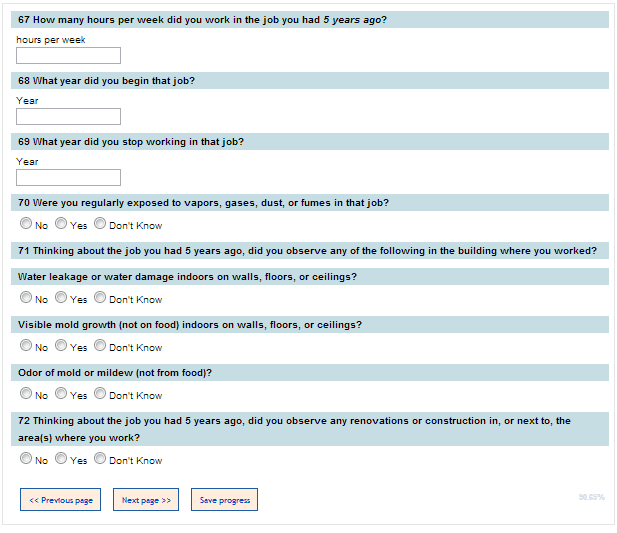Click the year job began input field

coord(68,116)
